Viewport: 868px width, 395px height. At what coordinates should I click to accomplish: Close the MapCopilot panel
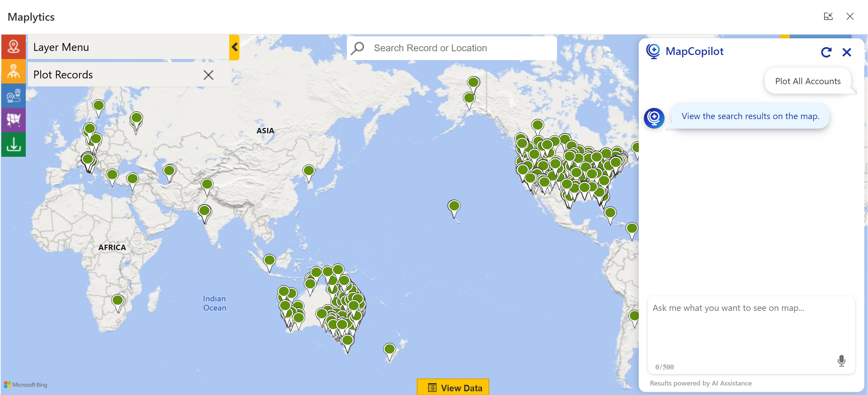847,52
